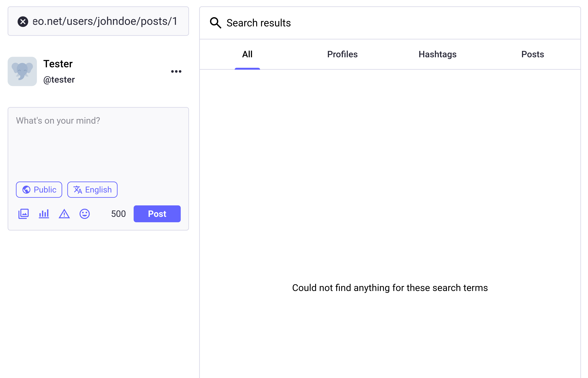Click Tester's elephant avatar

tap(22, 71)
